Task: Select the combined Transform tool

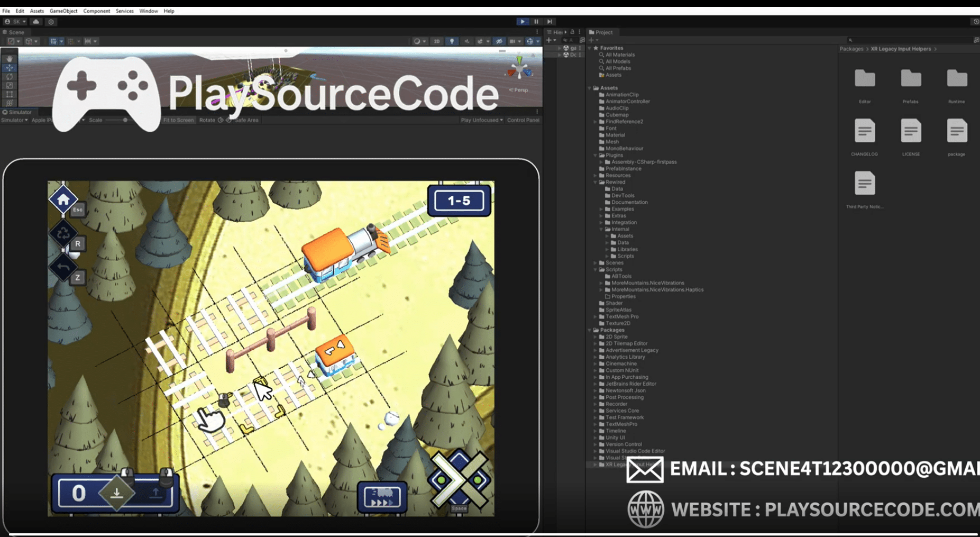Action: click(10, 103)
